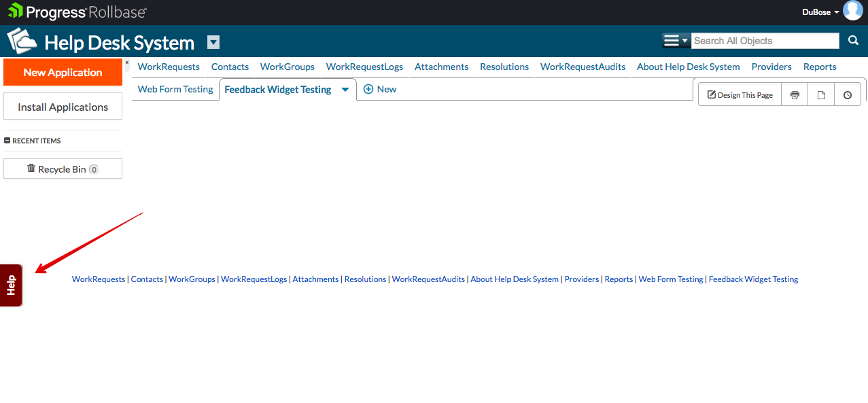Open the Web Form Testing footer link

(671, 279)
